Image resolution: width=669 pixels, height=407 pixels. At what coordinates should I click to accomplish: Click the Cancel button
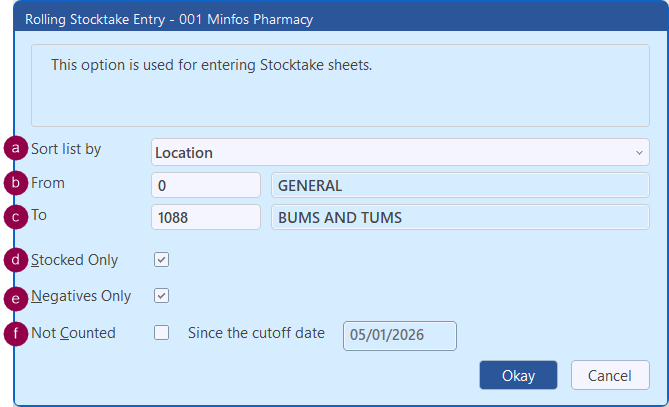click(x=609, y=376)
